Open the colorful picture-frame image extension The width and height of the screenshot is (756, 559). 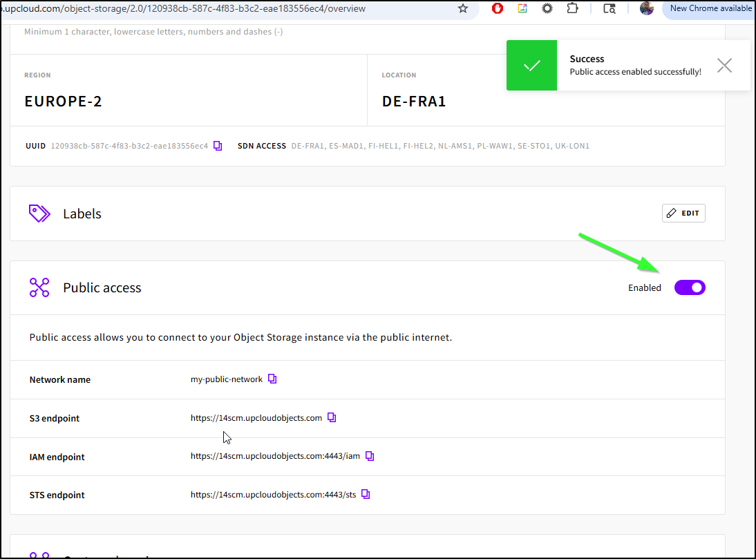[x=522, y=9]
